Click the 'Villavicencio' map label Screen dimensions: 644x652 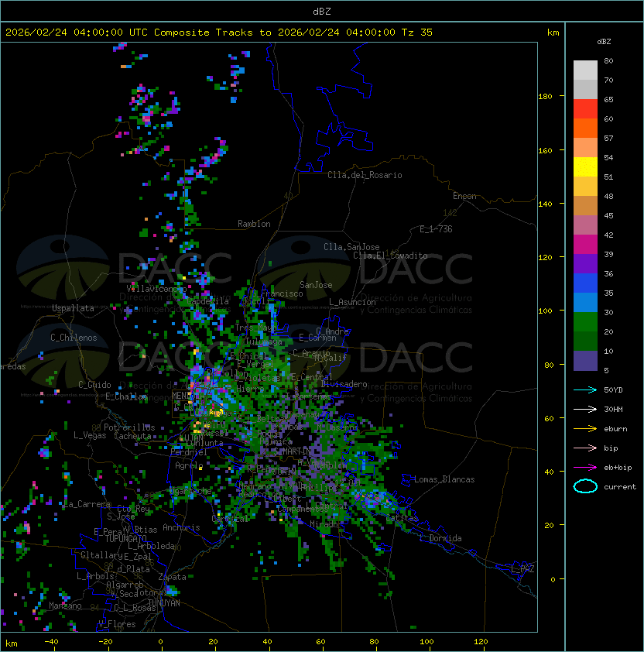point(156,289)
